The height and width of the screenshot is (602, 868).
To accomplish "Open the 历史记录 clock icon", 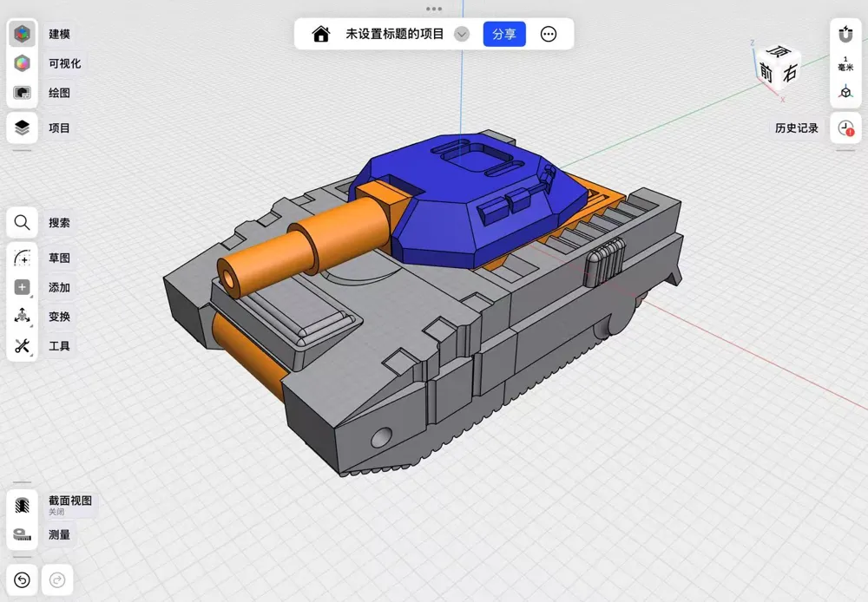I will pos(845,128).
